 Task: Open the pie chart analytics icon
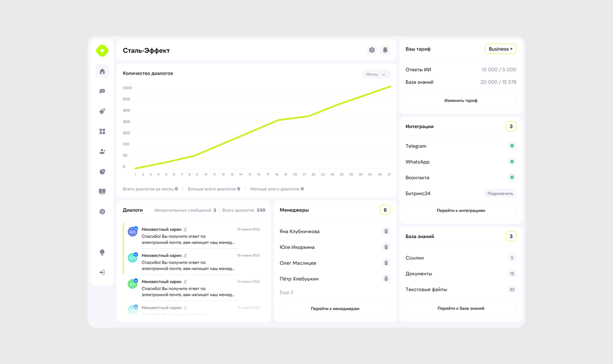click(102, 171)
